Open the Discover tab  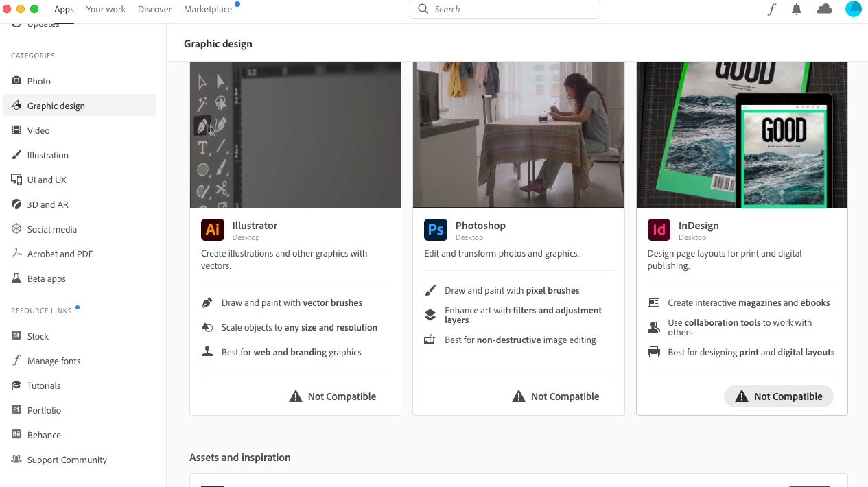[154, 9]
